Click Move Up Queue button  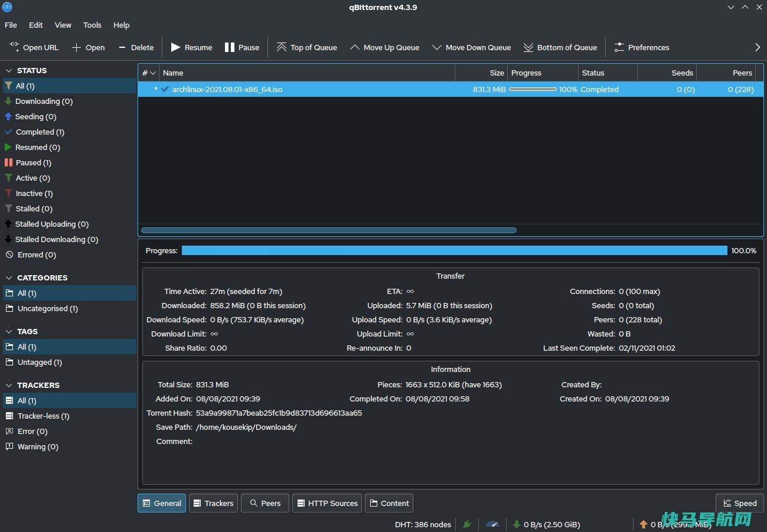(384, 47)
